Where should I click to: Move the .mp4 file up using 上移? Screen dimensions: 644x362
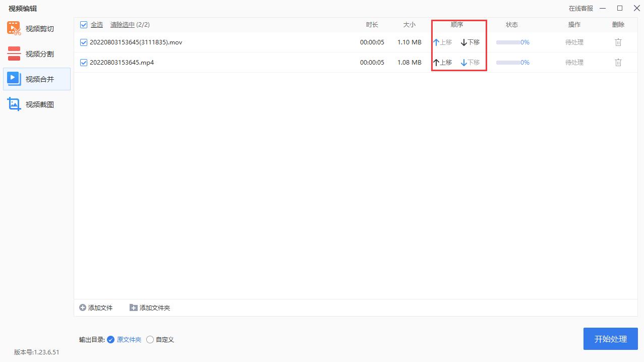pyautogui.click(x=442, y=62)
